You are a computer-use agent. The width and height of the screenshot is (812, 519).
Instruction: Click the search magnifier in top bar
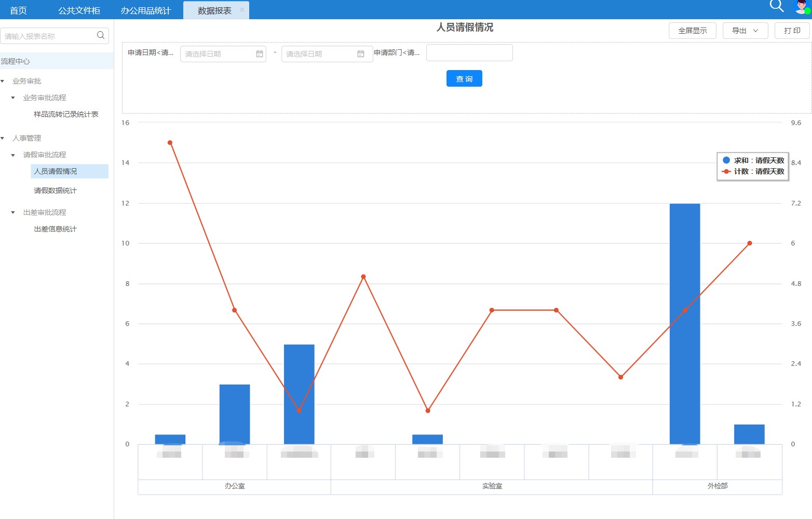(777, 6)
